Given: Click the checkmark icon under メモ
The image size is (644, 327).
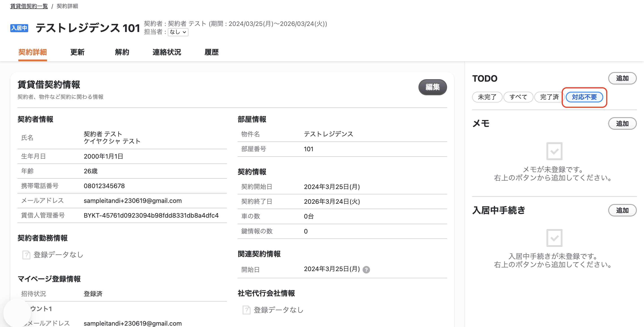Looking at the screenshot, I should [x=554, y=151].
